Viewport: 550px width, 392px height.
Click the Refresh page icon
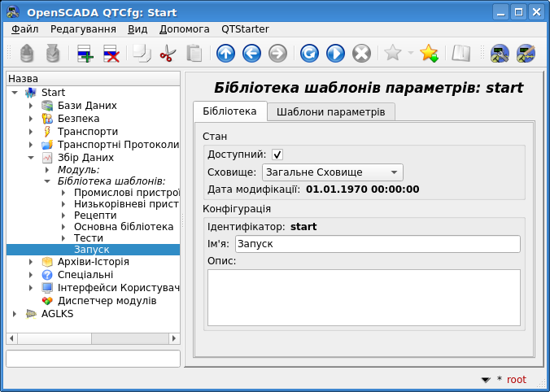pos(309,54)
